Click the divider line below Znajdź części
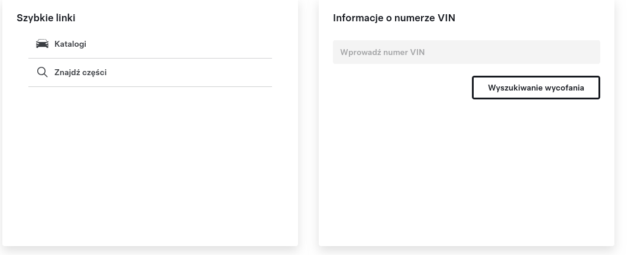The height and width of the screenshot is (255, 644). pos(150,86)
